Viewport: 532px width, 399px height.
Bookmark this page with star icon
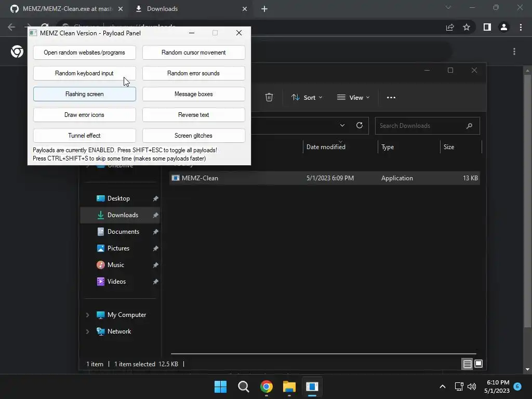[x=467, y=27]
